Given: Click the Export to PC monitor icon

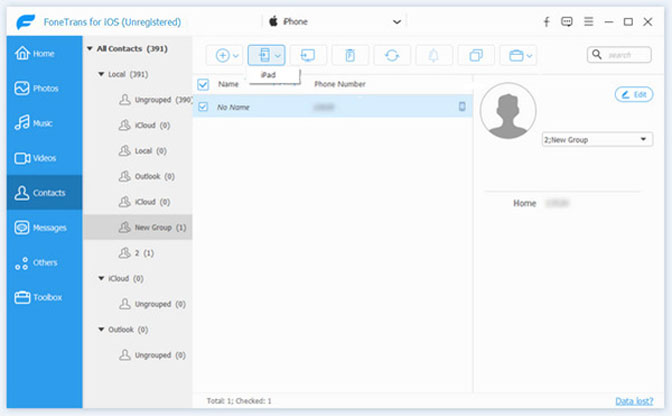Looking at the screenshot, I should pyautogui.click(x=308, y=55).
